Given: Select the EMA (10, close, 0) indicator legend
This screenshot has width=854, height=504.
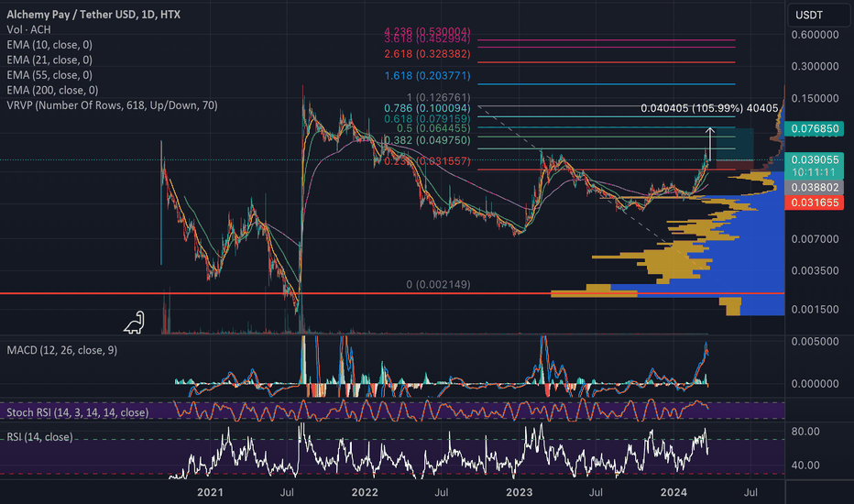Looking at the screenshot, I should point(49,45).
